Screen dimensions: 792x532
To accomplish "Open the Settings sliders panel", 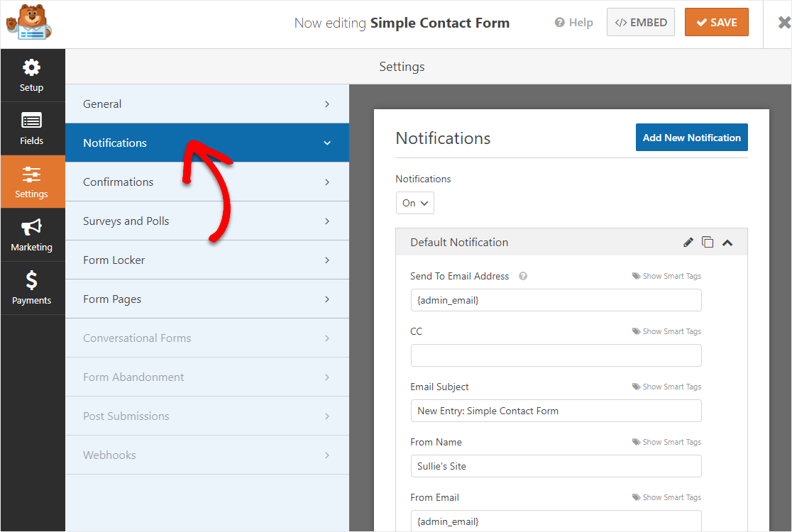I will [x=31, y=182].
